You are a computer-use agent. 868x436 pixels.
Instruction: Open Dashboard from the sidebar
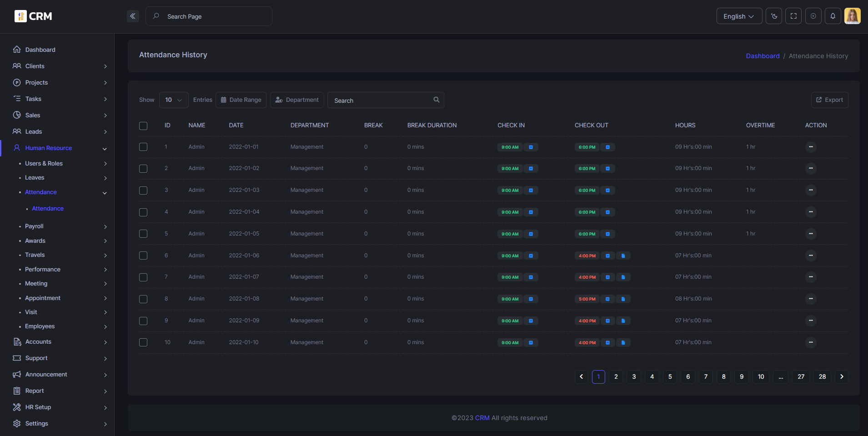point(40,50)
